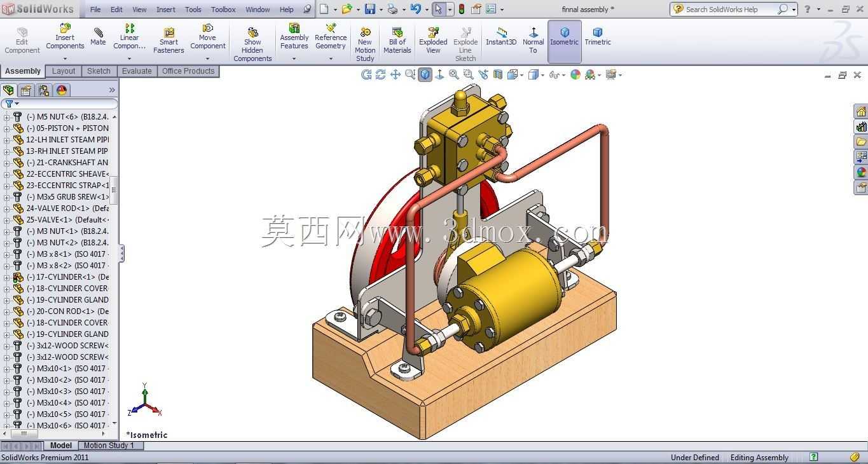Toggle Instant3D mode
This screenshot has height=464, width=868.
coord(501,37)
